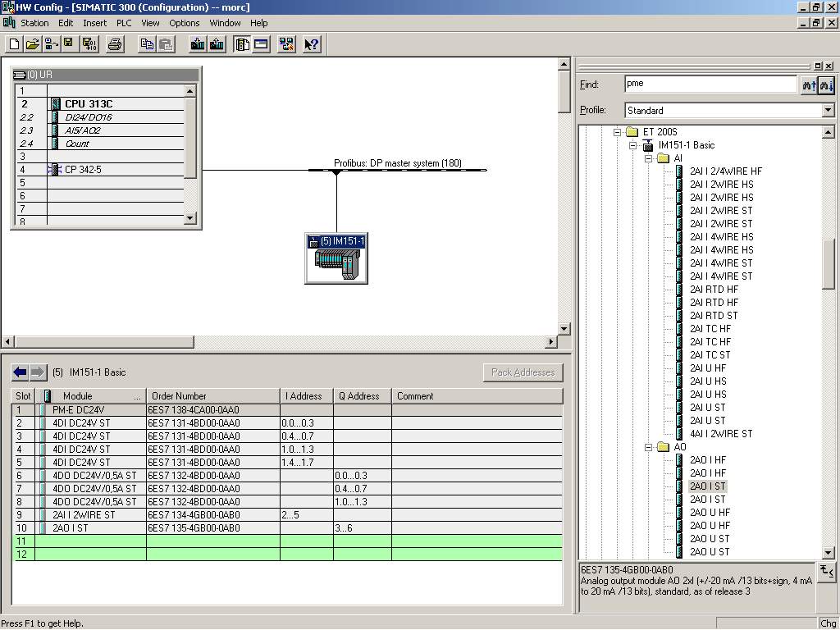Click into the Find text field
Image resolution: width=840 pixels, height=630 pixels.
(x=710, y=84)
